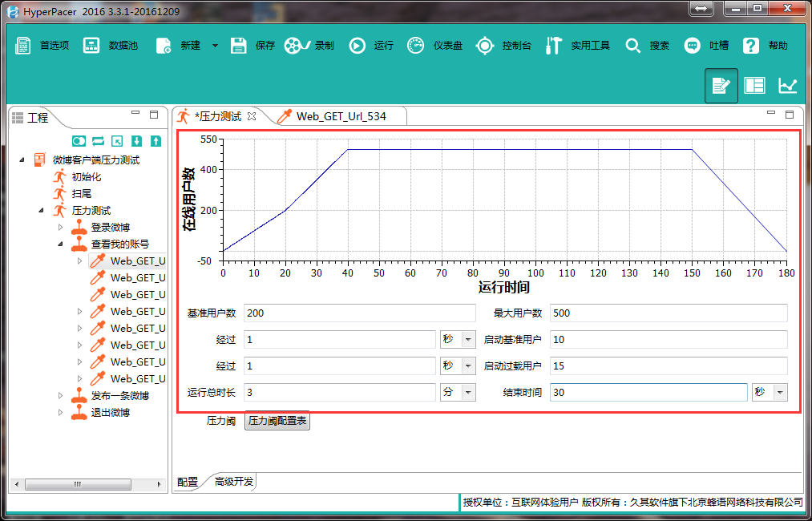
Task: Click the 结束时间 field showing 30
Action: [x=648, y=392]
